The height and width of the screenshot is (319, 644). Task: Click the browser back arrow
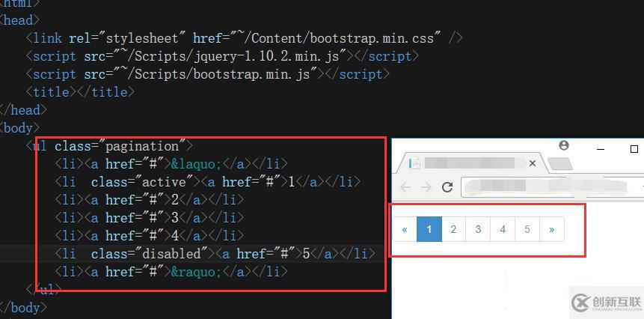[x=405, y=187]
